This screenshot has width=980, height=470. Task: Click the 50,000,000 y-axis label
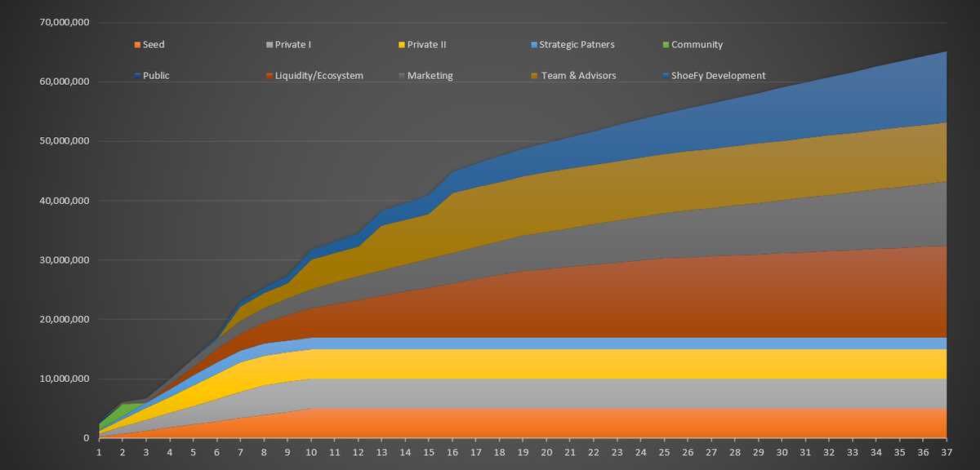(64, 141)
